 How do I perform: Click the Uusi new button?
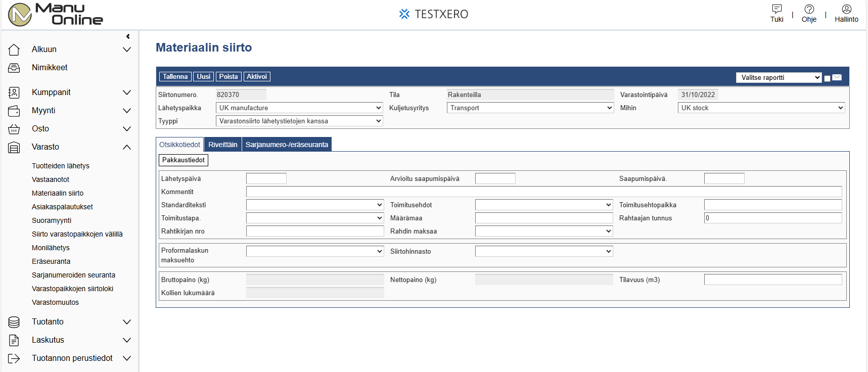[204, 77]
